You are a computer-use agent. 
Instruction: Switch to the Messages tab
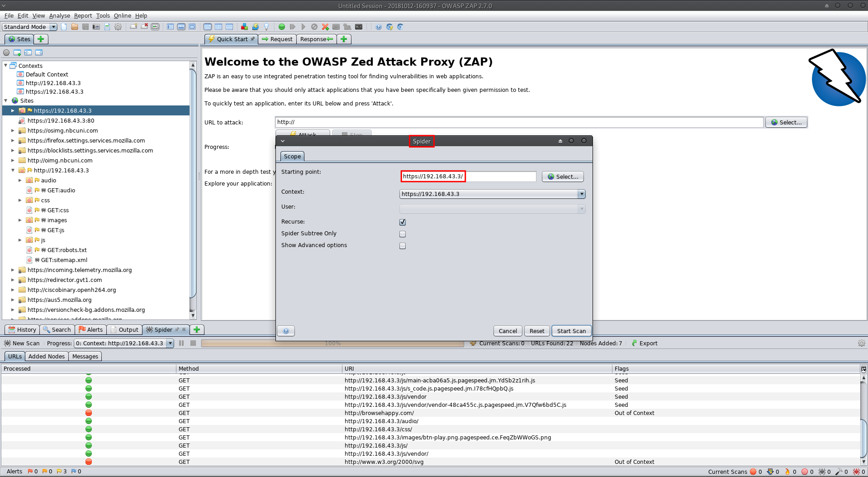[x=85, y=357]
